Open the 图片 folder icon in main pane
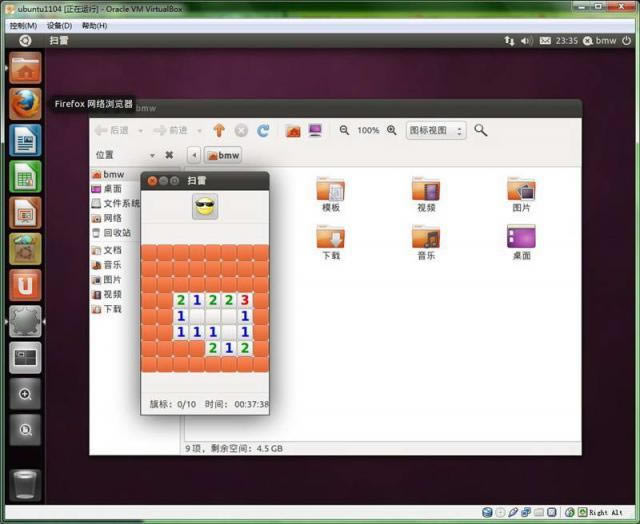Viewport: 640px width, 524px height. [521, 195]
